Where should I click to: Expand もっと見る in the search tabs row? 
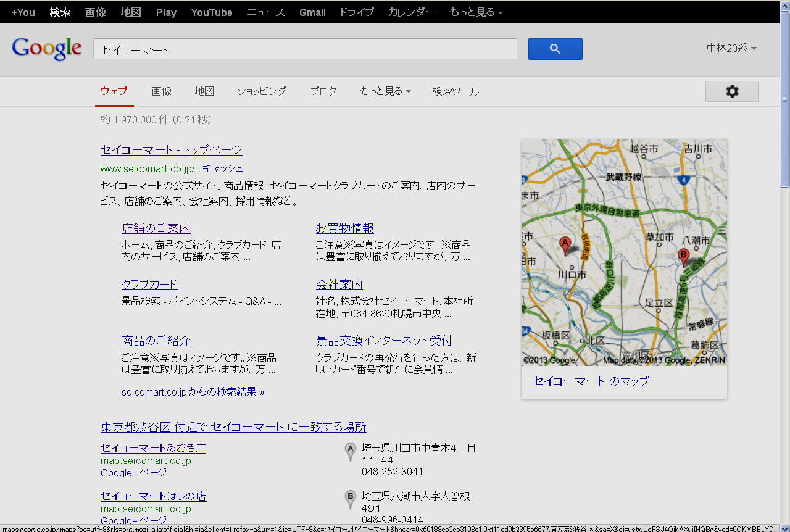(x=385, y=91)
